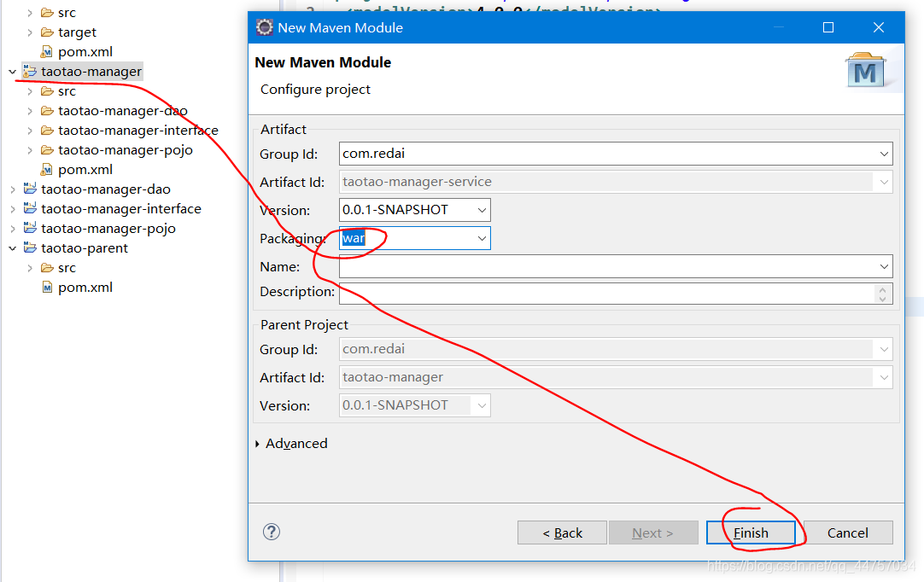Select the target folder label

pos(77,32)
